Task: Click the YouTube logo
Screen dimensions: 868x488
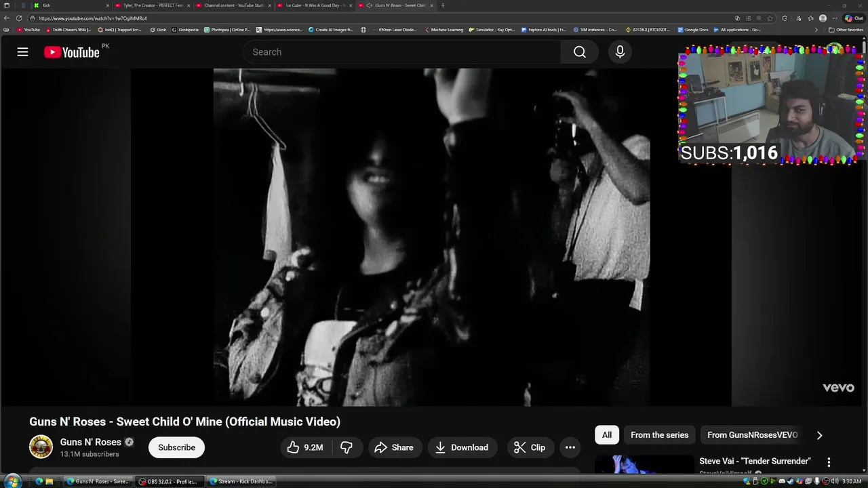Action: [x=72, y=52]
